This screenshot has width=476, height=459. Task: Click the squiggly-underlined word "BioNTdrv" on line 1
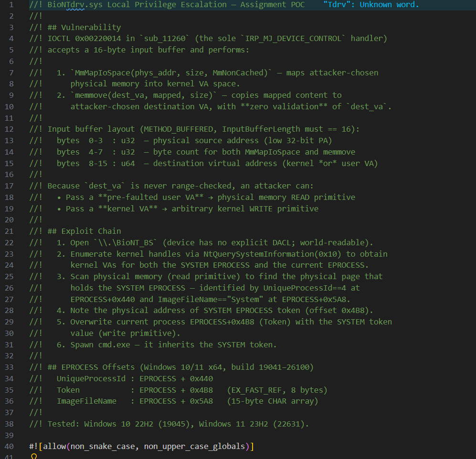(66, 5)
